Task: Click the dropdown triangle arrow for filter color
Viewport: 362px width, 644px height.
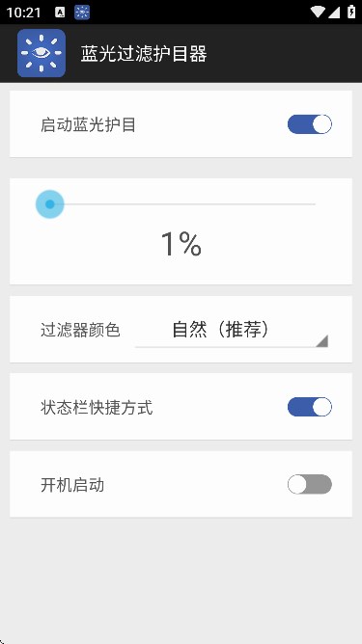Action: tap(321, 341)
